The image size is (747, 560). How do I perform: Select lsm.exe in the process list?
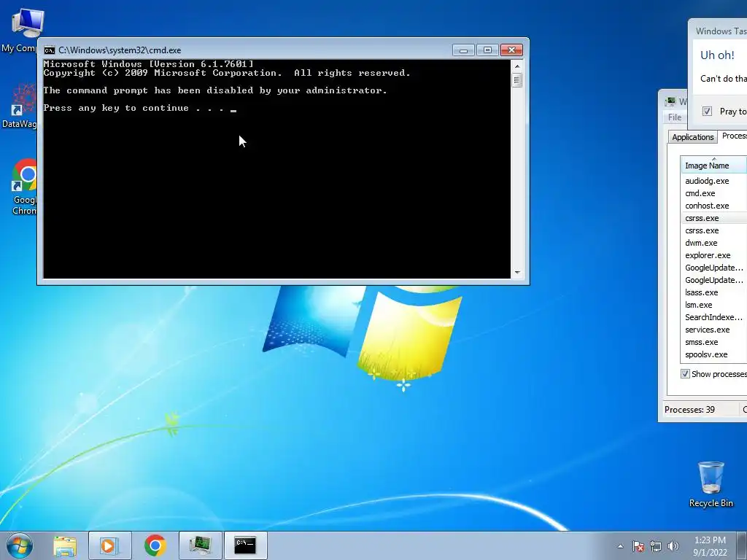713,305
